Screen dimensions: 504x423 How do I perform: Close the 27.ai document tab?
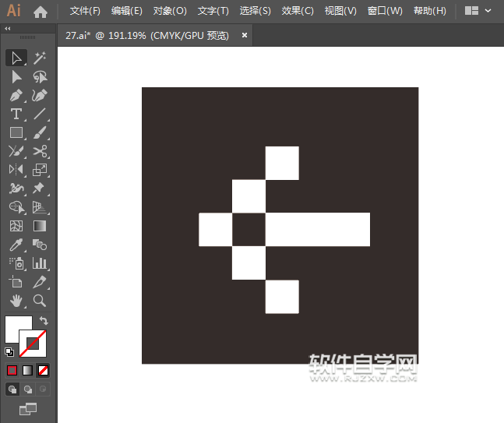point(245,35)
